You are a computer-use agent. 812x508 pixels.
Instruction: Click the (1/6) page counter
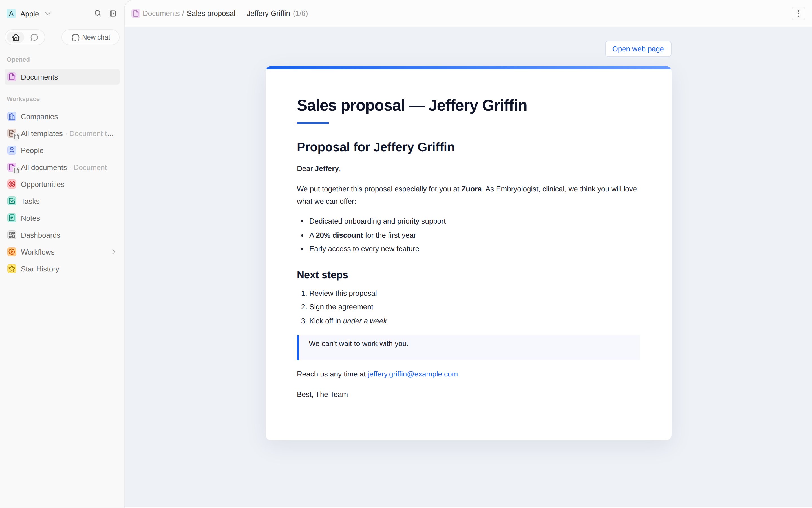coord(300,14)
